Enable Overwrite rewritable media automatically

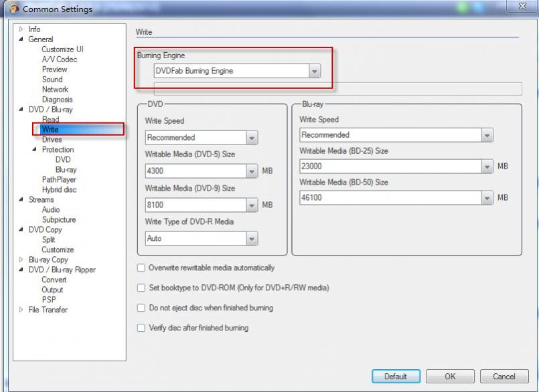tap(141, 268)
